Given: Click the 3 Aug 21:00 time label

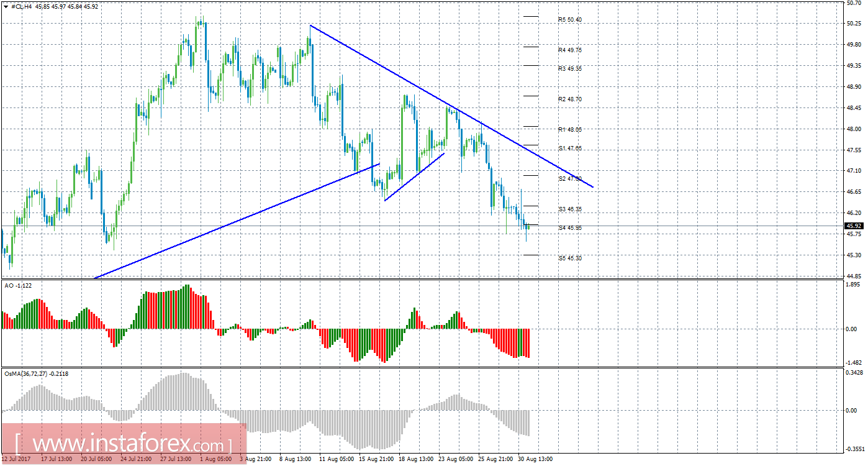Looking at the screenshot, I should 256,460.
